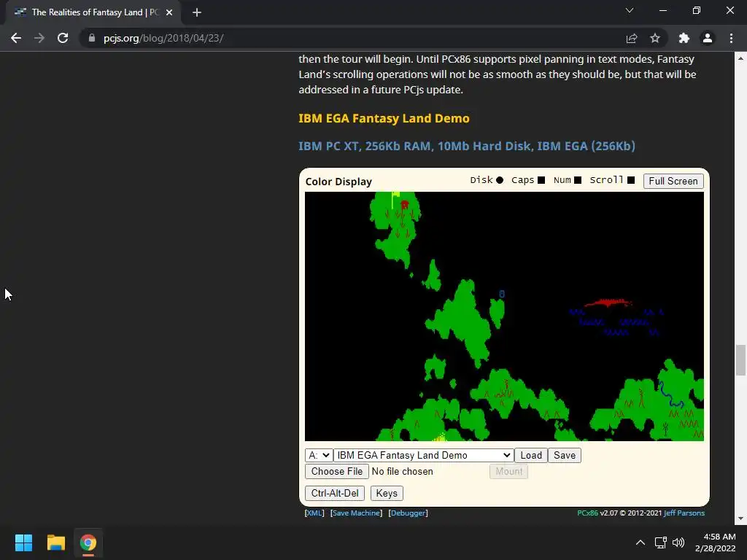Reload the pcjs.org page

pyautogui.click(x=63, y=38)
